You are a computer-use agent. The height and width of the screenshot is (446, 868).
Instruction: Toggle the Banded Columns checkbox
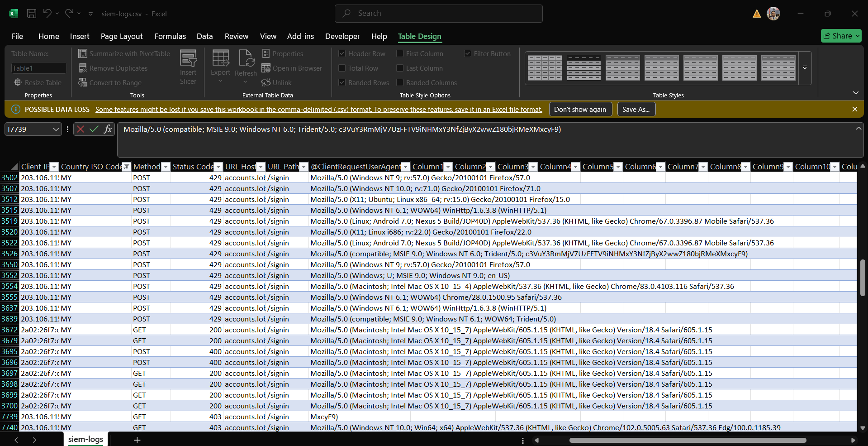(x=400, y=82)
